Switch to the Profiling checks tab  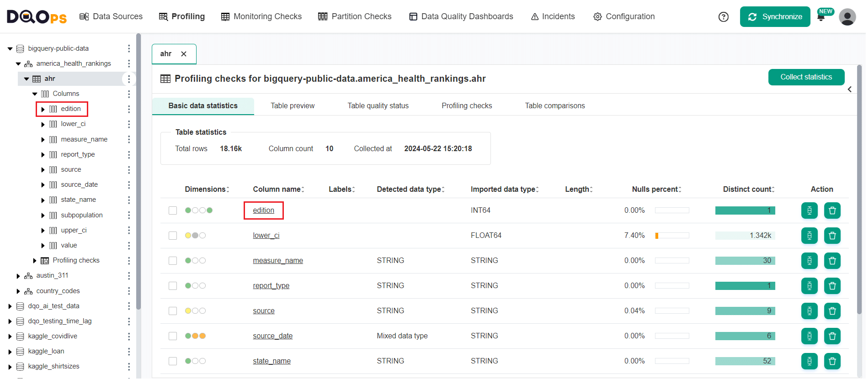467,106
